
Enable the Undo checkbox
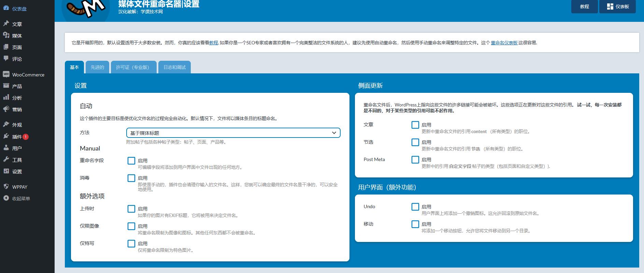point(415,207)
